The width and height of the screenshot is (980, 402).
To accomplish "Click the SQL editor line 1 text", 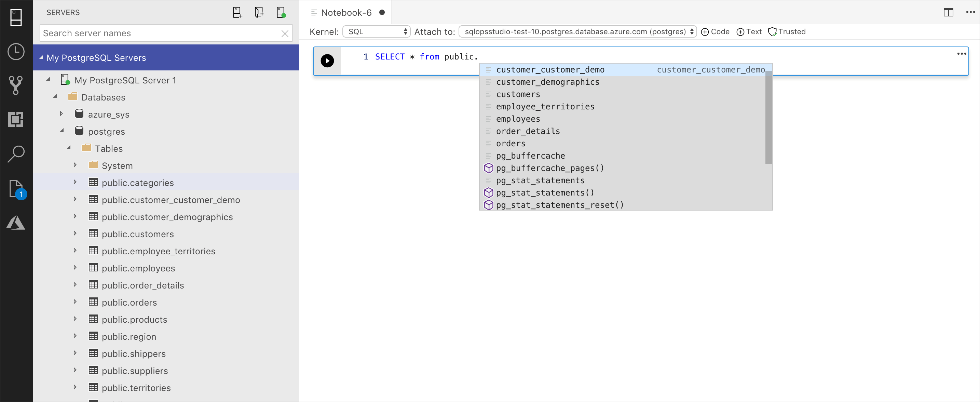I will (x=426, y=57).
